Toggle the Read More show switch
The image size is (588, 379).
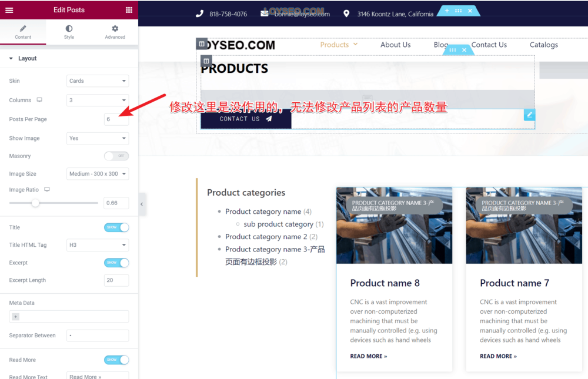pyautogui.click(x=116, y=360)
